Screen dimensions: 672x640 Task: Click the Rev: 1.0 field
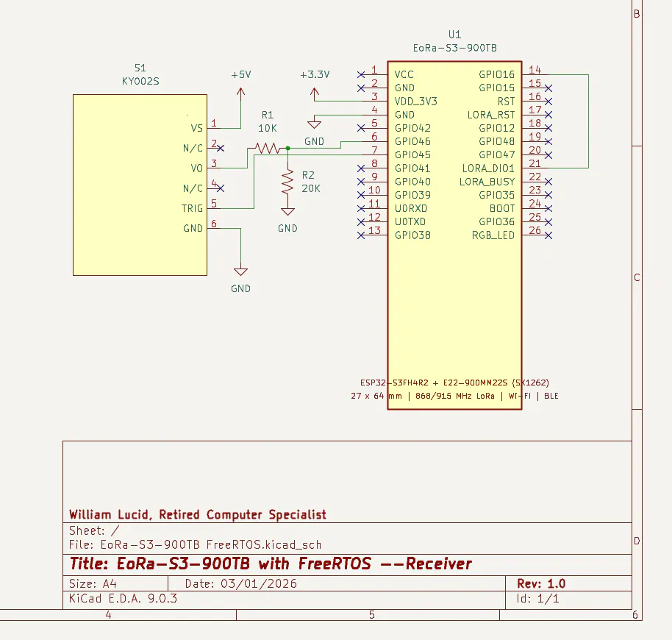tap(541, 584)
